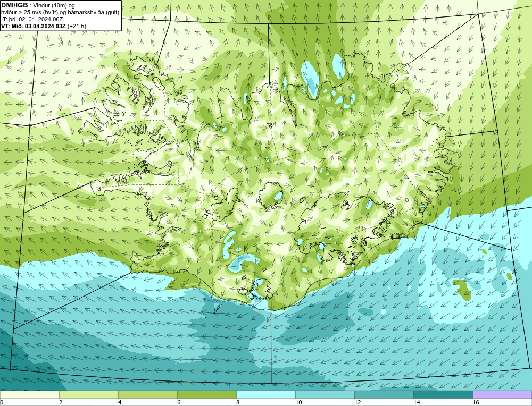
Task: Click the 'IT: þri. 02. 04. 2024 06Z' line
Action: click(32, 19)
